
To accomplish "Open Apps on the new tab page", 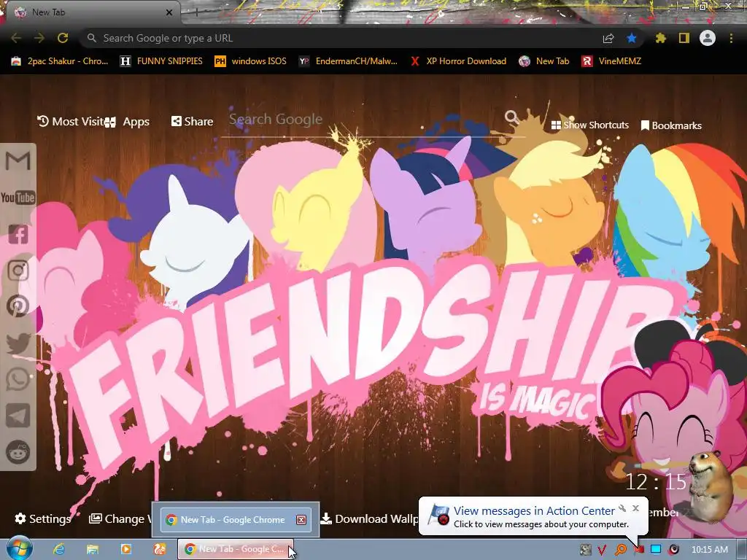I will (128, 122).
